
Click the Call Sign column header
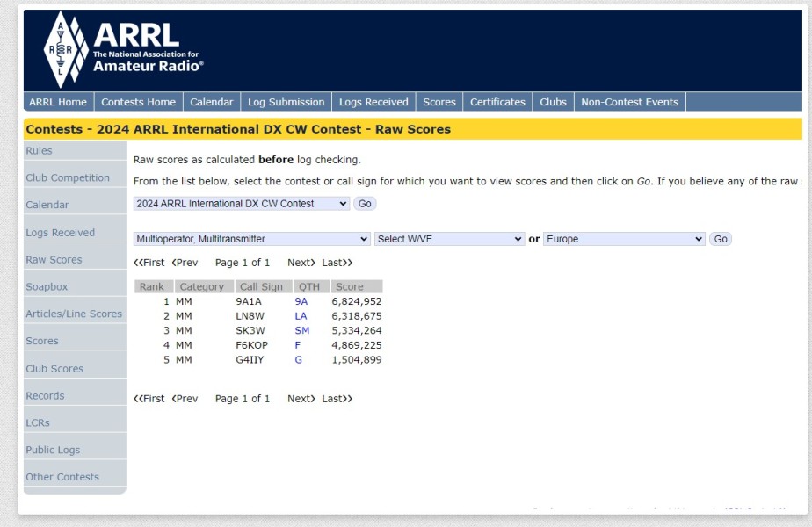click(264, 287)
